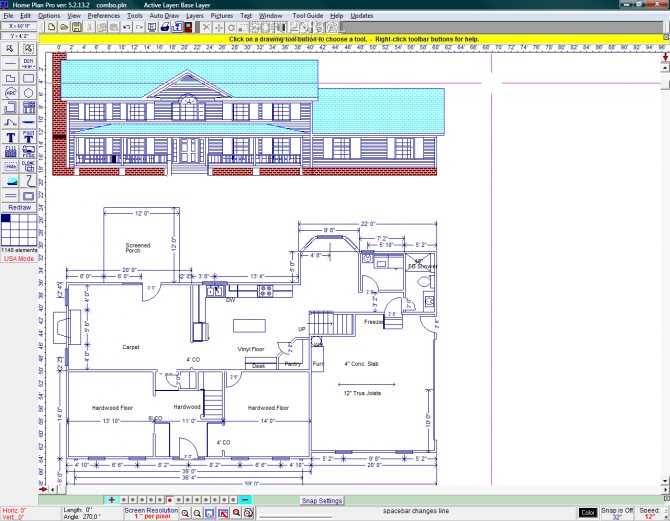Screen dimensions: 670x521
Task: Click the "Screened Porch" label on plan
Action: [x=138, y=248]
